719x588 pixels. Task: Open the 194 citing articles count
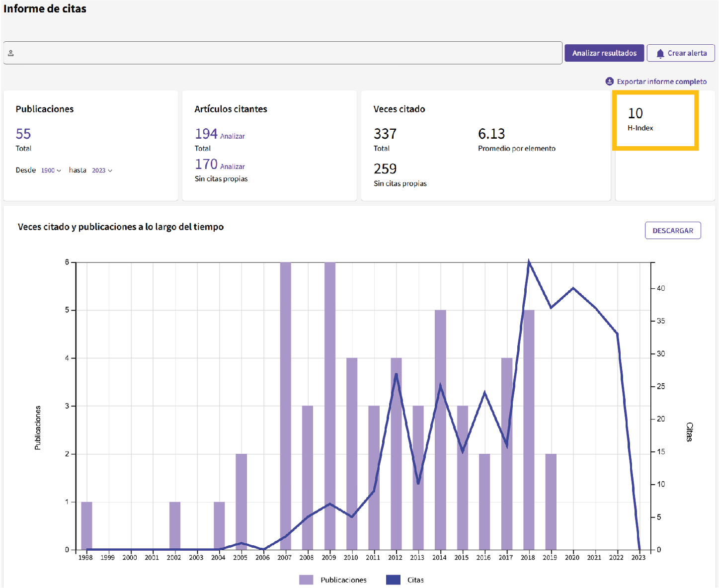(206, 134)
